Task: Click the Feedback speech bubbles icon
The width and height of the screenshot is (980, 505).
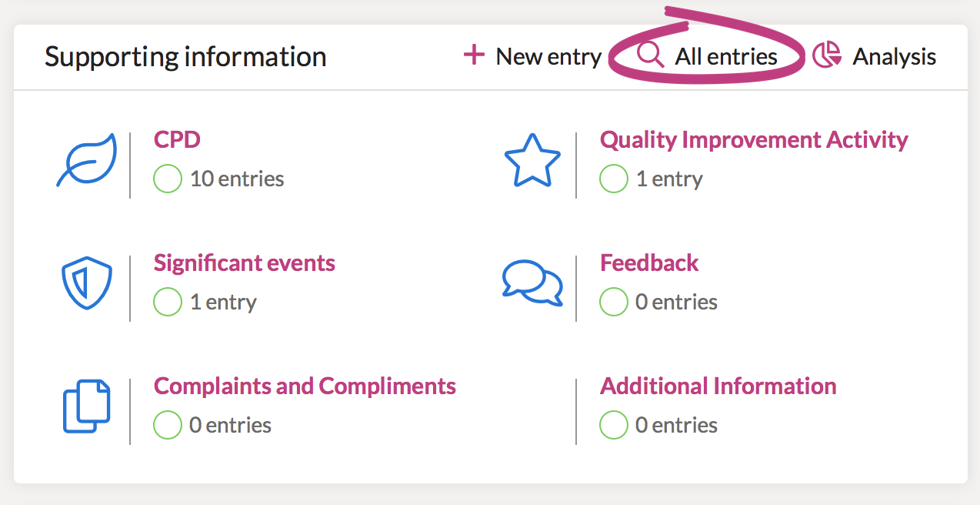Action: (x=532, y=281)
